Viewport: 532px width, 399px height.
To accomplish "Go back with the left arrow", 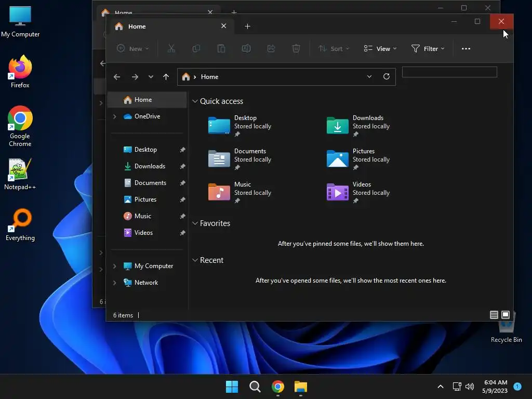I will click(x=117, y=77).
